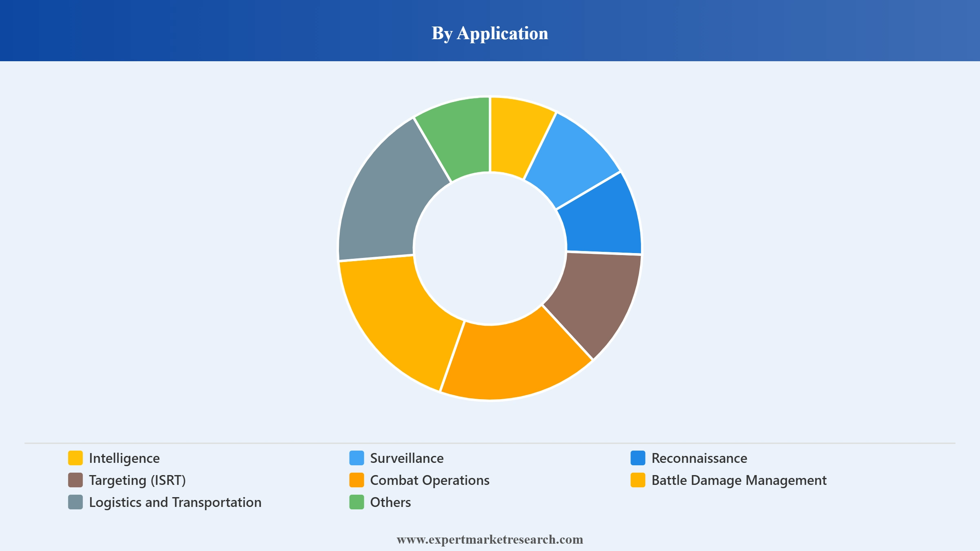Select the Targeting (ISRT) legend label
This screenshot has width=980, height=551.
[x=137, y=480]
